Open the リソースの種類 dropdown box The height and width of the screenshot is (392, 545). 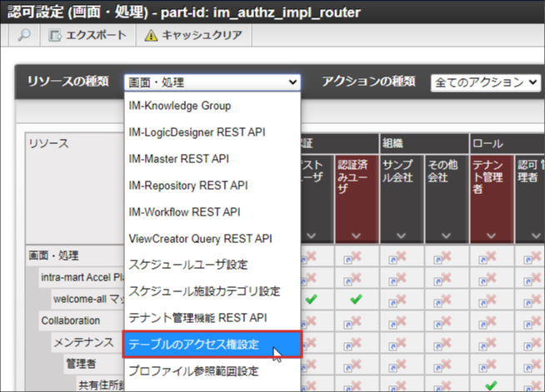212,82
